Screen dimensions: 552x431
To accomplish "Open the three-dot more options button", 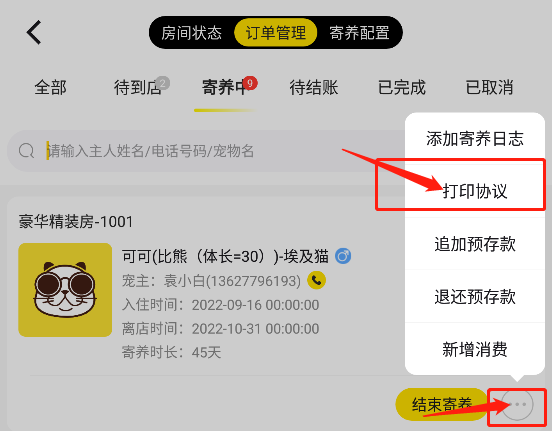I will (517, 405).
